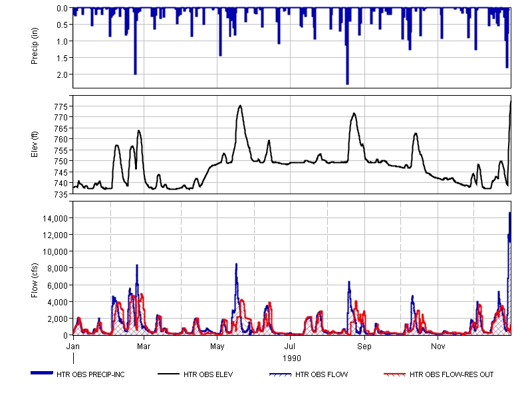Click the Sep label on time axis
The width and height of the screenshot is (532, 417).
364,347
